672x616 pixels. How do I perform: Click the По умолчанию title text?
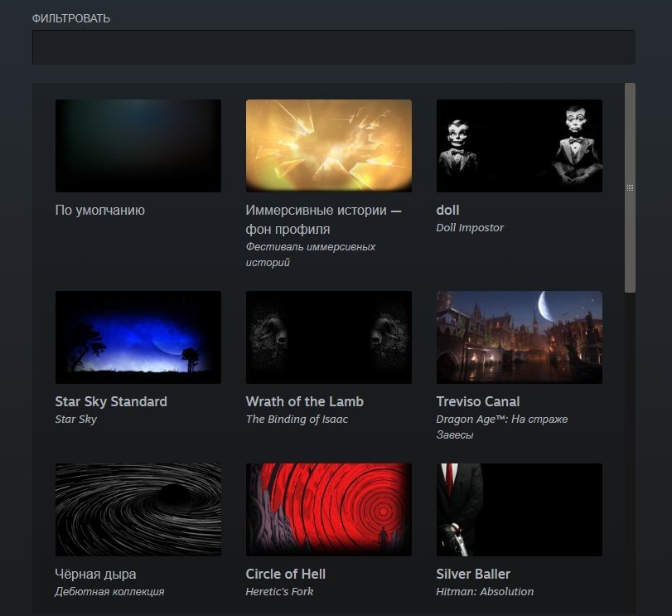[100, 210]
